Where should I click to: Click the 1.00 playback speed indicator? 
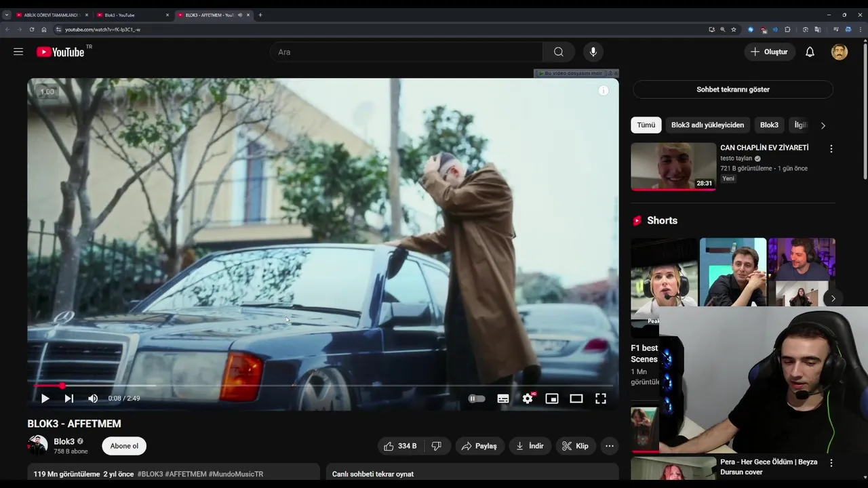click(47, 92)
